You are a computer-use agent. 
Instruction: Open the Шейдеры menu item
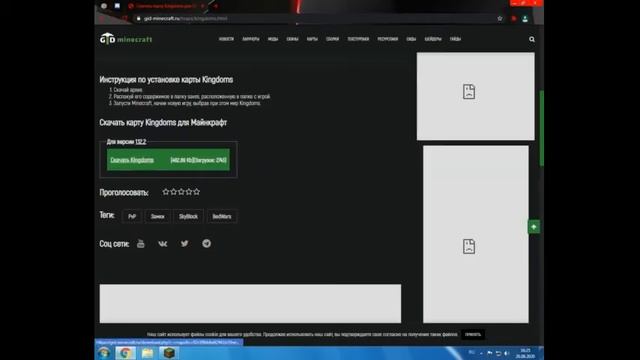click(x=433, y=39)
